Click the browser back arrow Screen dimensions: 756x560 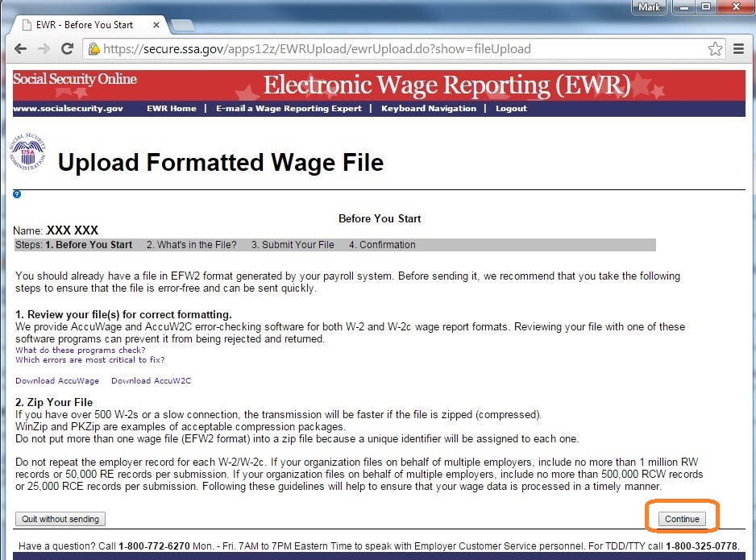pyautogui.click(x=21, y=49)
